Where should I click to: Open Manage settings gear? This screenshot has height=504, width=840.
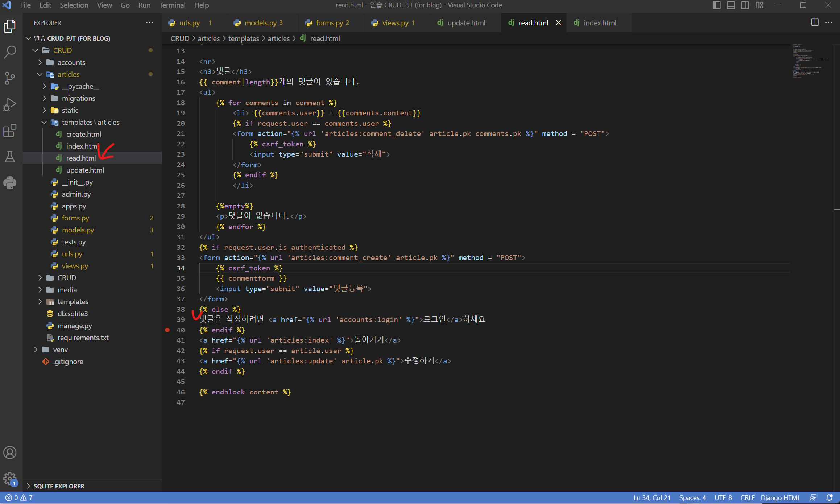tap(10, 479)
